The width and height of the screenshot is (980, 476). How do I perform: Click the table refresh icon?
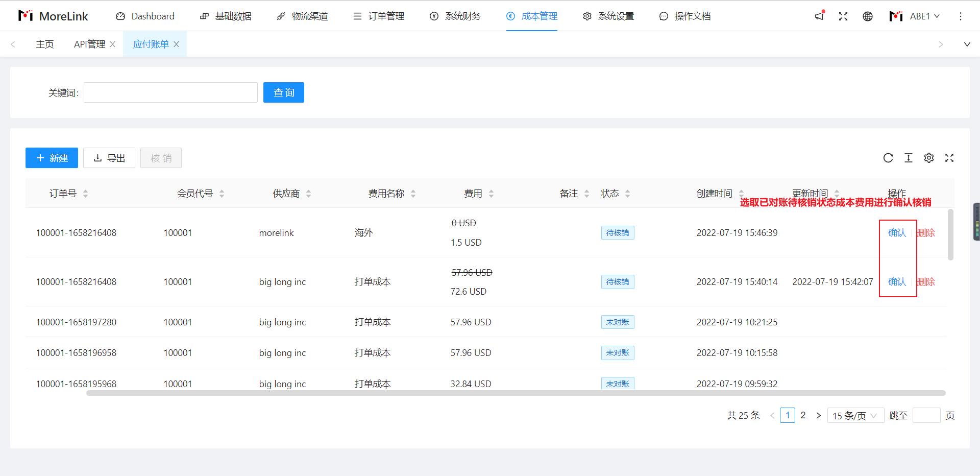pos(888,158)
